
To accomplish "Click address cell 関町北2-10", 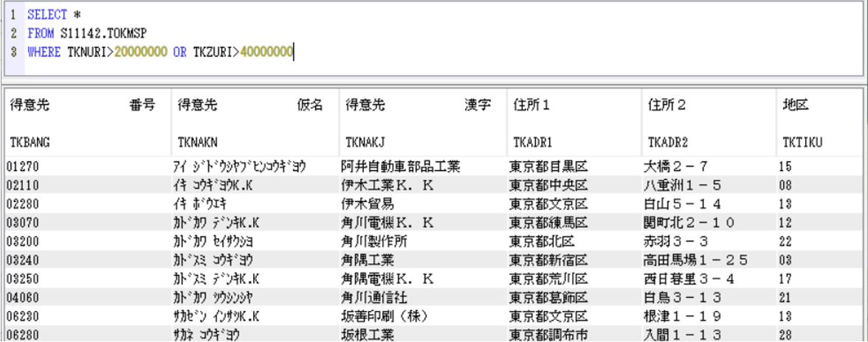I will (689, 223).
